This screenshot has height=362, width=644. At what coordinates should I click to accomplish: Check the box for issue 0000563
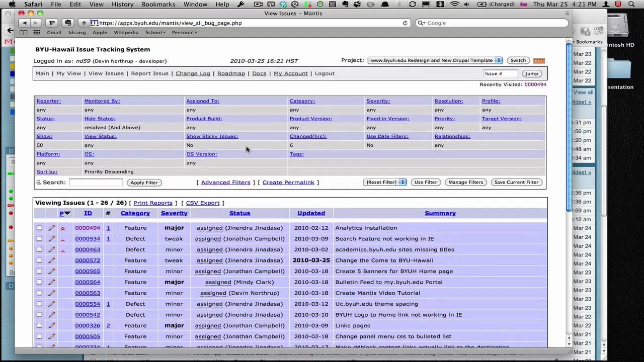(39, 293)
